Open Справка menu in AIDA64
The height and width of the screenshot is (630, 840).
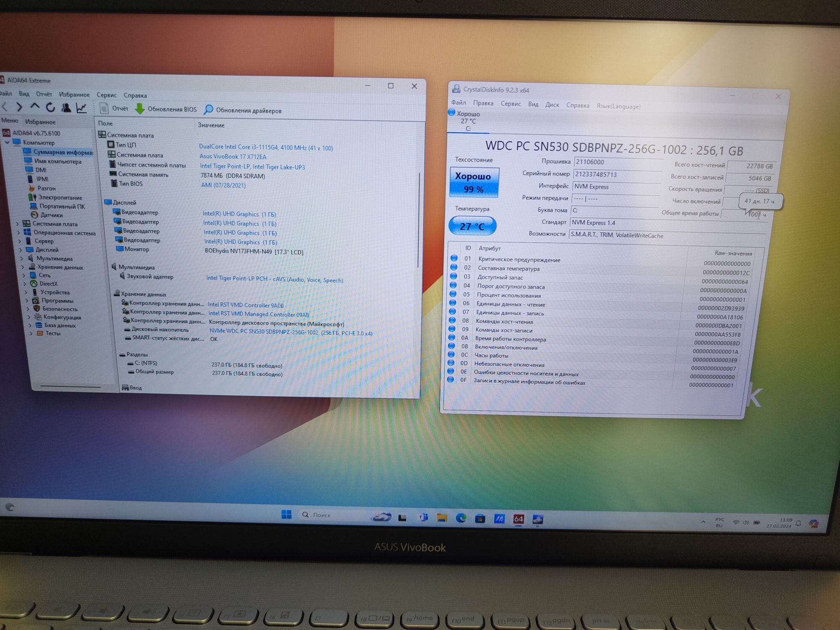[x=135, y=95]
